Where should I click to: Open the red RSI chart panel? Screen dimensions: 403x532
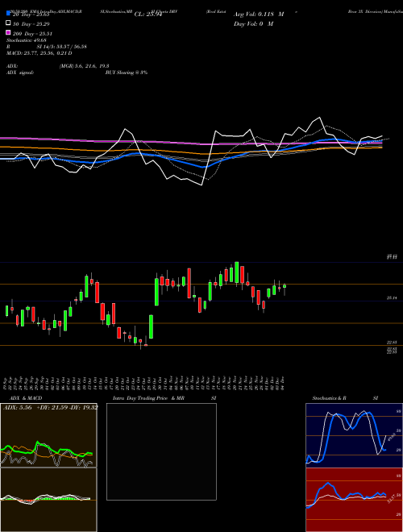pyautogui.click(x=354, y=500)
